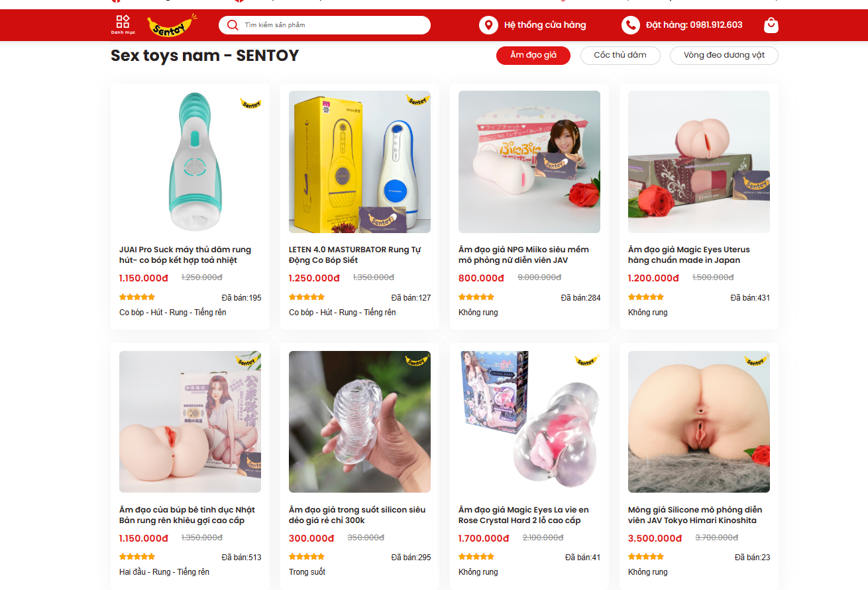Open the NPG Miiko product title link

coord(523,255)
